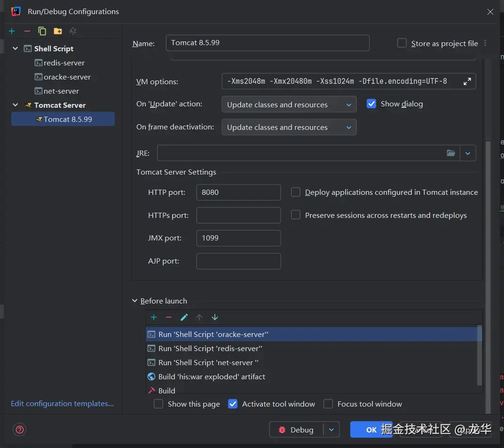Screen dimensions: 504x448
Task: Click the Copy Configuration icon
Action: point(42,31)
